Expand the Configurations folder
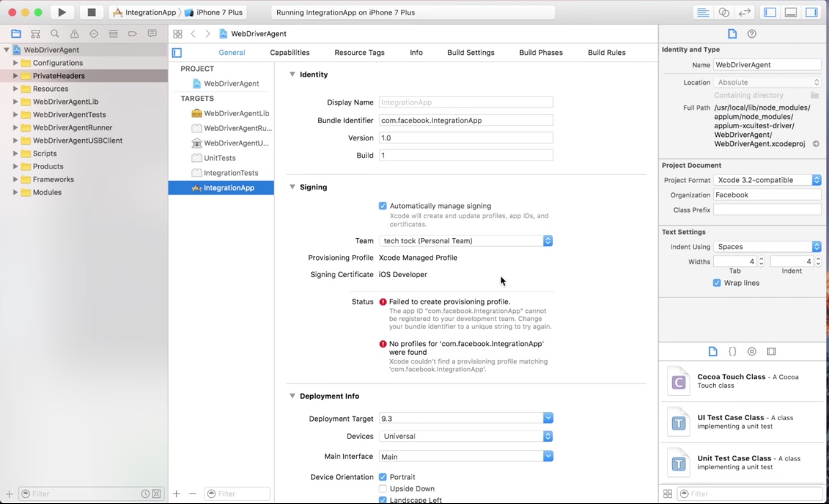 (x=15, y=63)
